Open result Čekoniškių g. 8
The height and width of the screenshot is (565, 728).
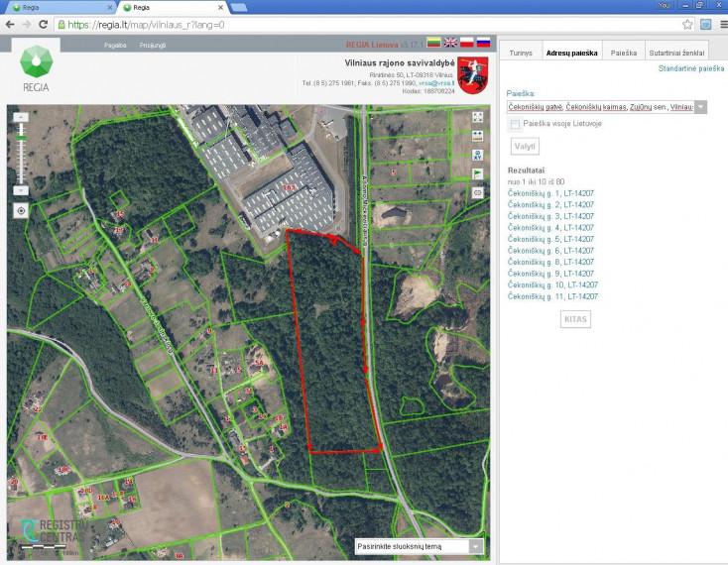click(x=550, y=262)
